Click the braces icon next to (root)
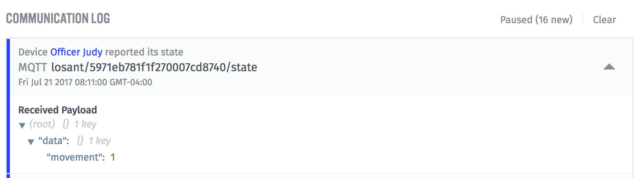Screen dimensions: 644x178 click(66, 124)
